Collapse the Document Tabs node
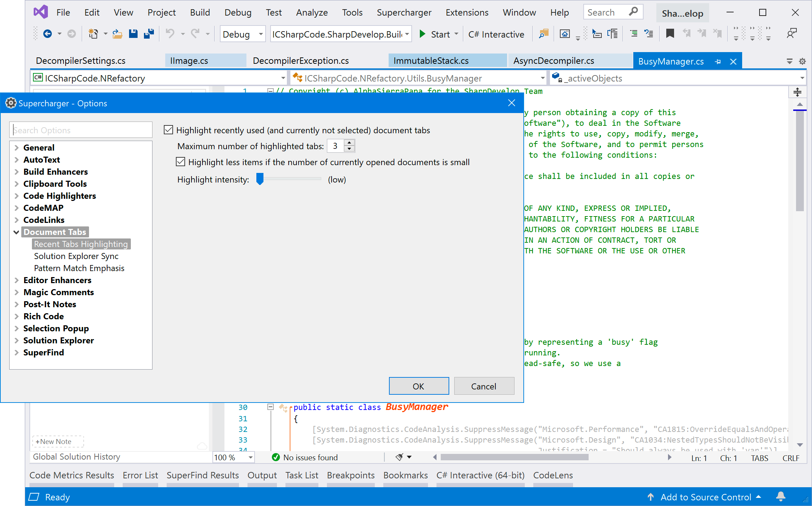 16,232
